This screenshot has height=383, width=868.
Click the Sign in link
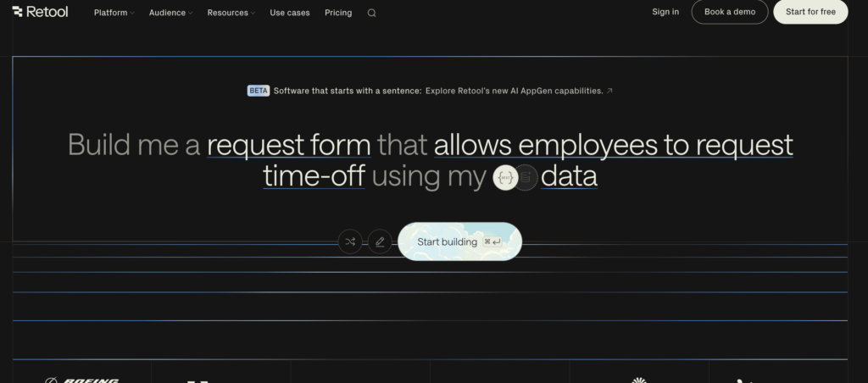coord(665,12)
